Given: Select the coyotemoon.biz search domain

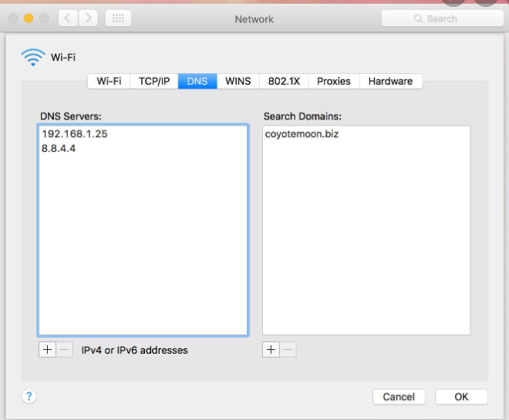Looking at the screenshot, I should click(x=302, y=134).
